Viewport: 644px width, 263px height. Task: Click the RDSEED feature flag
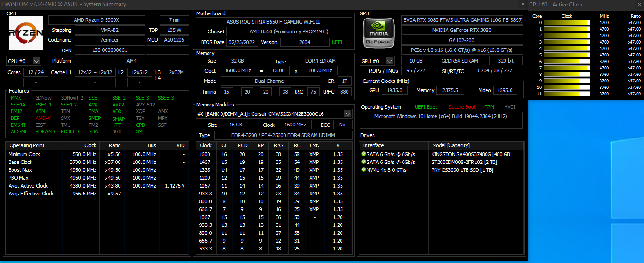point(69,131)
